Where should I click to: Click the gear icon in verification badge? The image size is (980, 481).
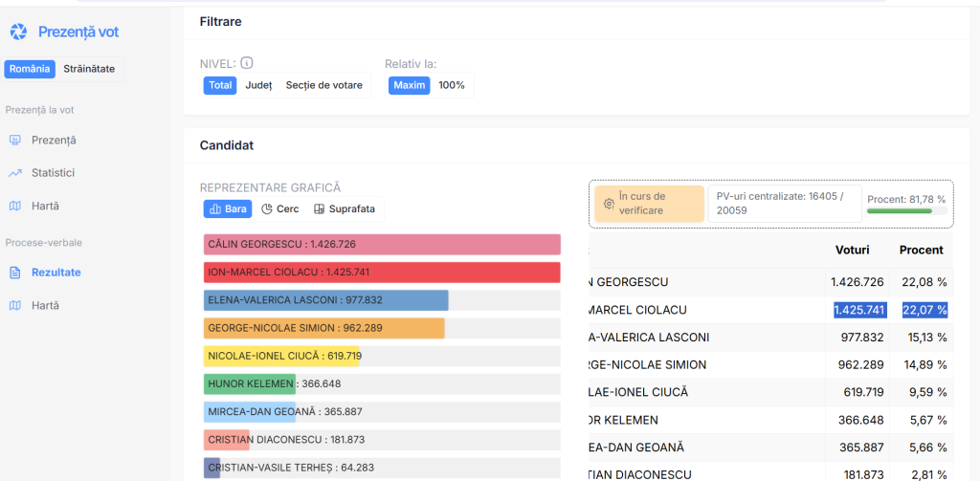pyautogui.click(x=607, y=204)
